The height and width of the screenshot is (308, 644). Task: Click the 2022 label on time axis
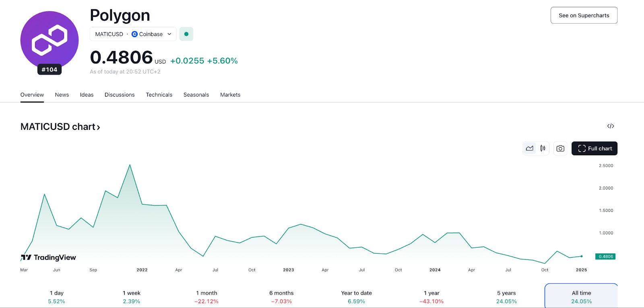[x=142, y=270]
